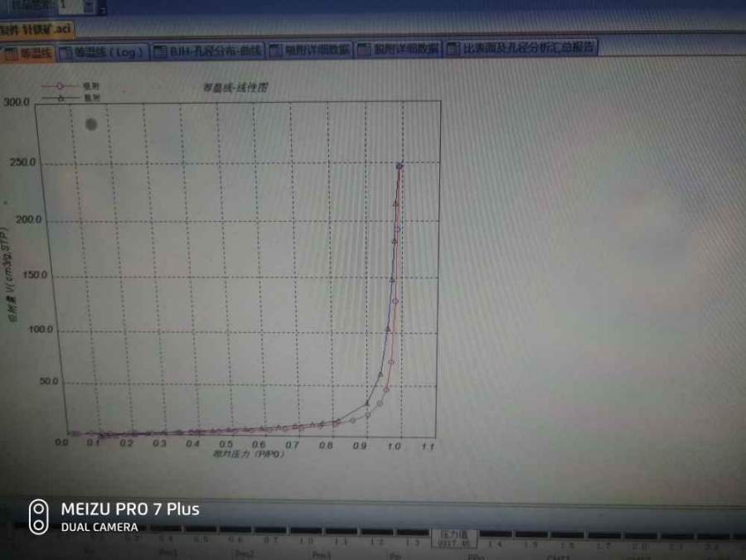
Task: Click the x-axis label 相对压力 (P/P0)
Action: [249, 454]
